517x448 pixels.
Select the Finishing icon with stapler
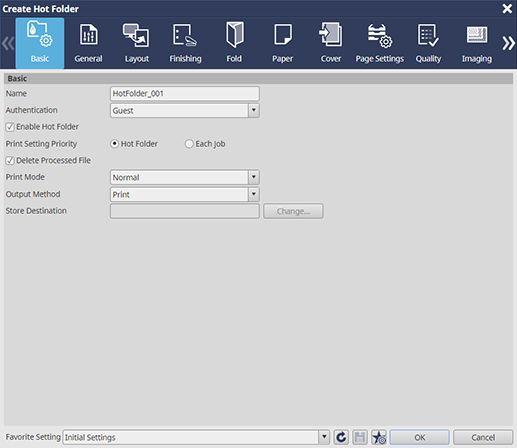click(x=185, y=35)
